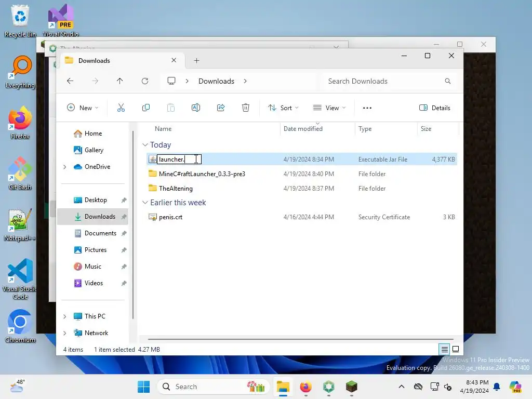Close the Downloads tab

click(x=174, y=60)
